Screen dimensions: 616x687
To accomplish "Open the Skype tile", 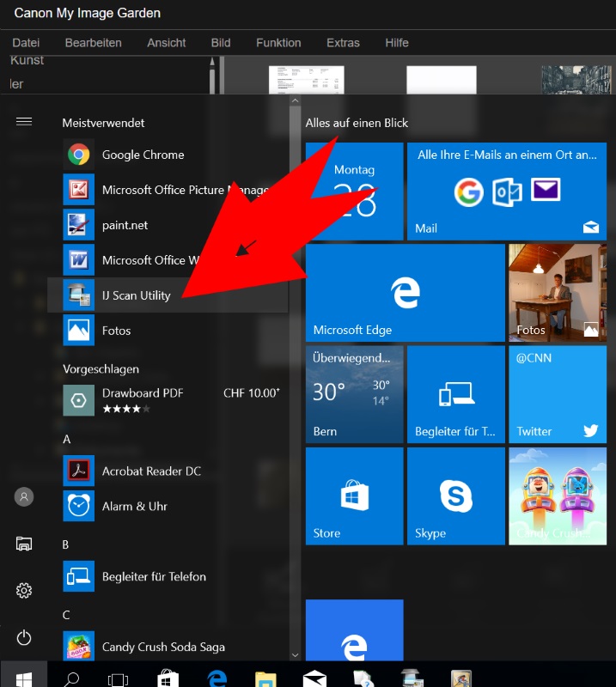I will point(455,496).
